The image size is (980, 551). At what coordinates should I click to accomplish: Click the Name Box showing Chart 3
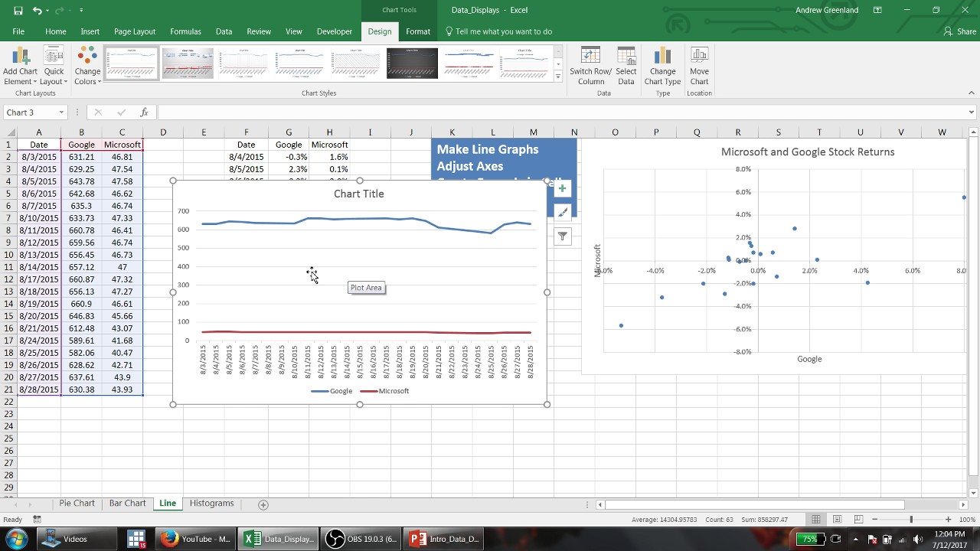pyautogui.click(x=29, y=112)
